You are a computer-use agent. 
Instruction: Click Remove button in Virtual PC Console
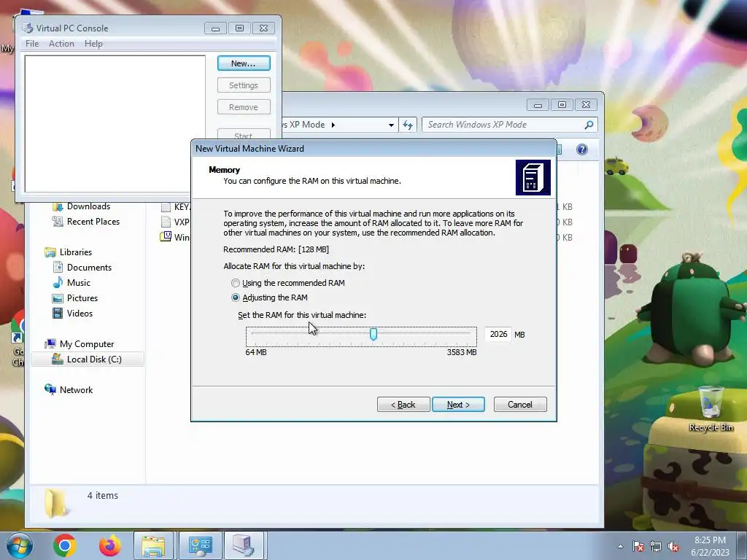[244, 107]
